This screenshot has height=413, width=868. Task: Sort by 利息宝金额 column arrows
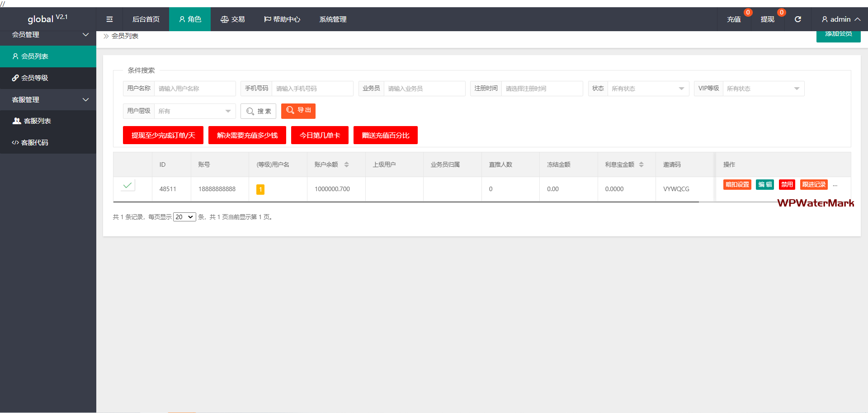click(641, 164)
